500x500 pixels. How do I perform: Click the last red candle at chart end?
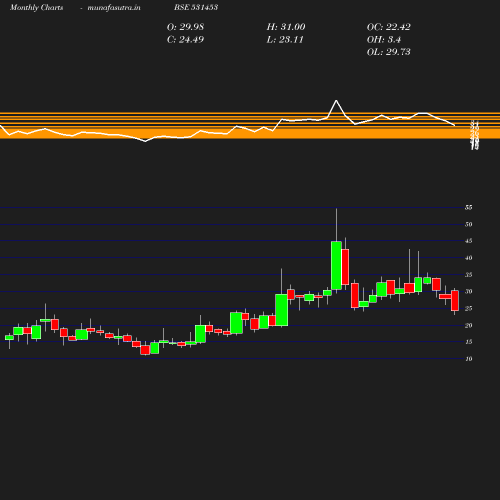click(455, 301)
